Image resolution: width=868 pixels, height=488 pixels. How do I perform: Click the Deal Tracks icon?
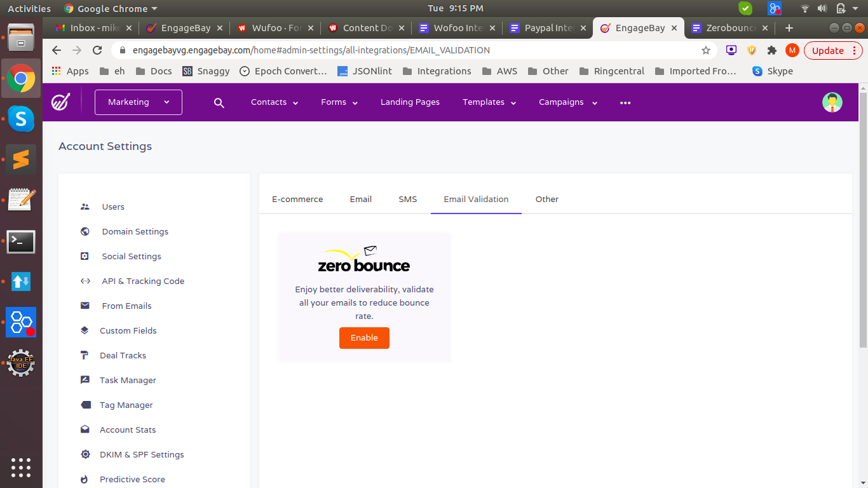click(x=85, y=355)
